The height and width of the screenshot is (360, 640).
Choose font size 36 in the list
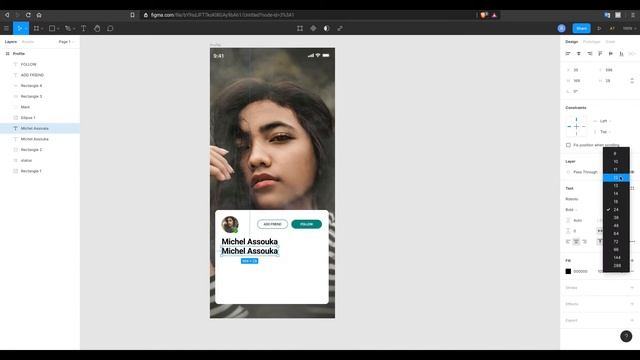pos(616,218)
